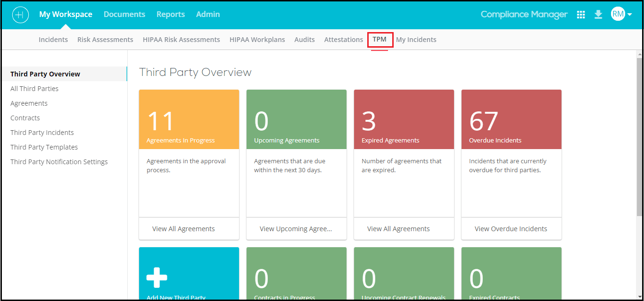Open the My Incidents tab
This screenshot has width=644, height=301.
416,39
